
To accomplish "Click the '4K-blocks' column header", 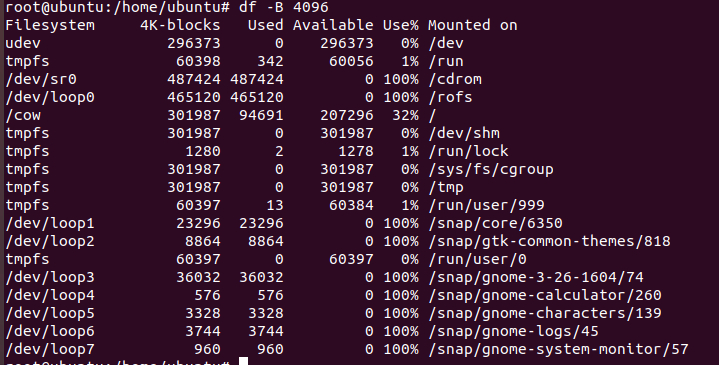I will pos(180,25).
